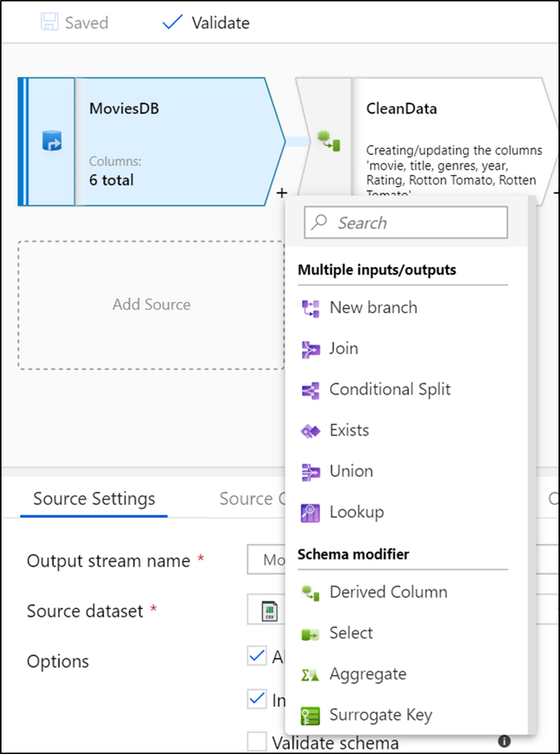Select the Join transformation icon
The width and height of the screenshot is (560, 754).
point(311,349)
